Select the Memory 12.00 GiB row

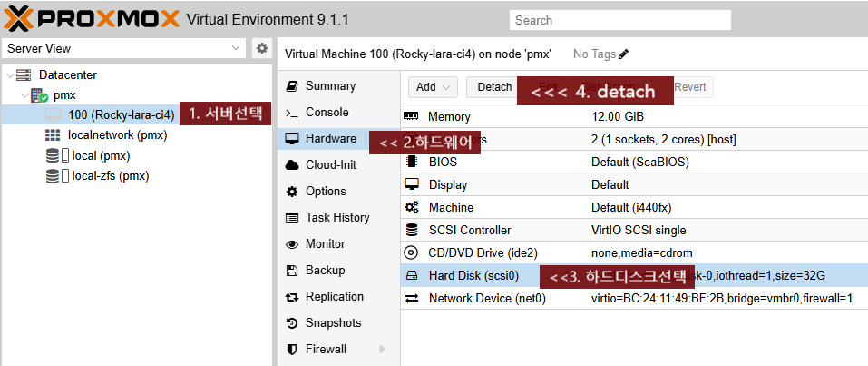pos(634,116)
